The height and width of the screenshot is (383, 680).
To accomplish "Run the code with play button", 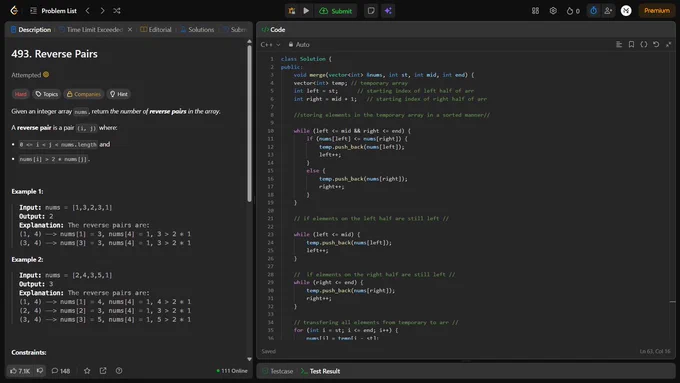I will pos(306,11).
